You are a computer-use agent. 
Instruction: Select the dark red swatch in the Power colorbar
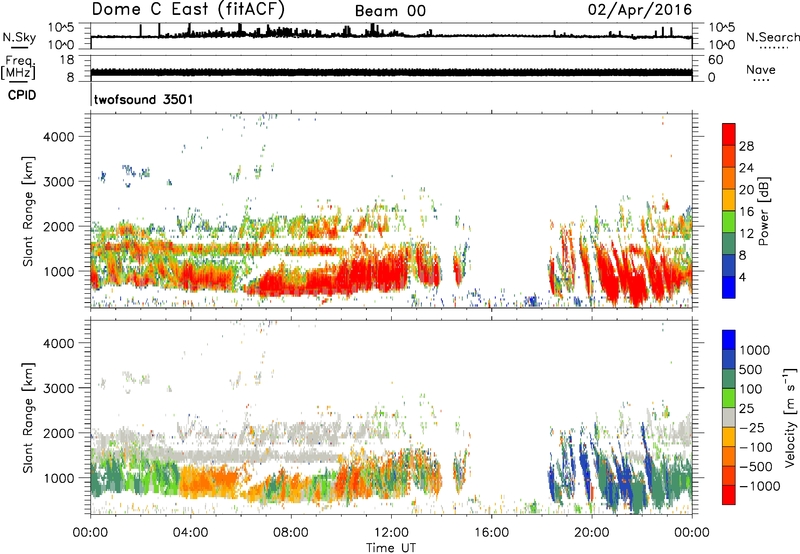coord(729,134)
